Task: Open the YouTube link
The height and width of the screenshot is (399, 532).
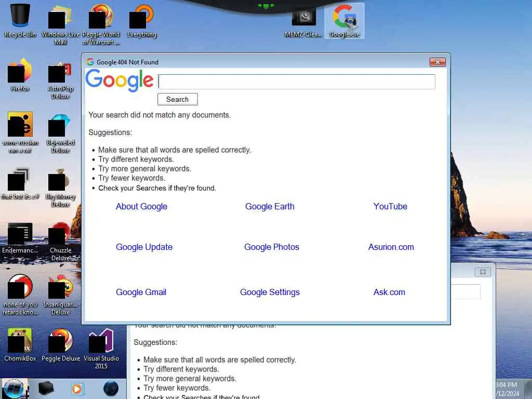Action: click(x=390, y=206)
